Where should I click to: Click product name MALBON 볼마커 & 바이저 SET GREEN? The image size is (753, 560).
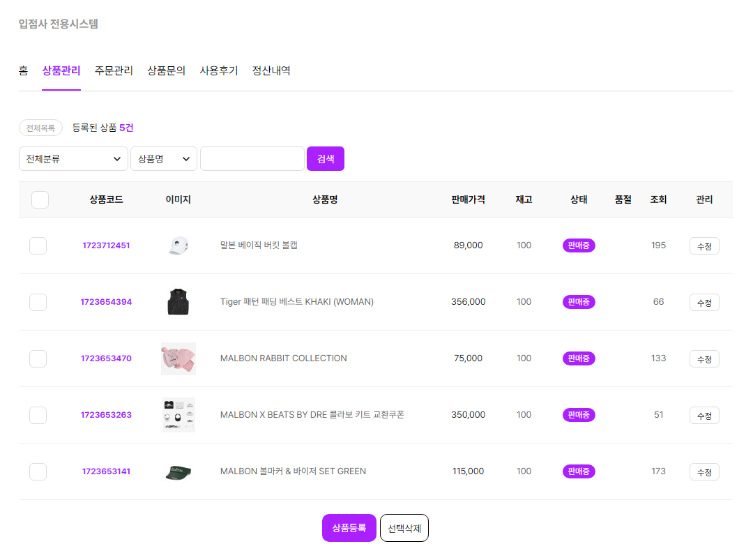point(293,471)
